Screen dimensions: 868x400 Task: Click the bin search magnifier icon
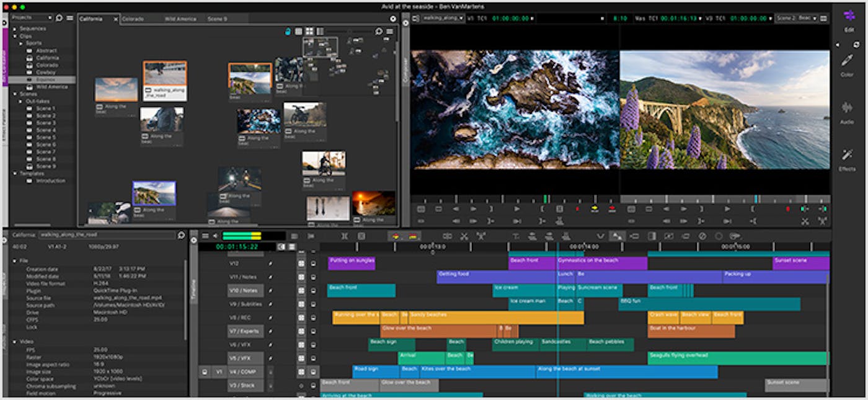pos(379,31)
